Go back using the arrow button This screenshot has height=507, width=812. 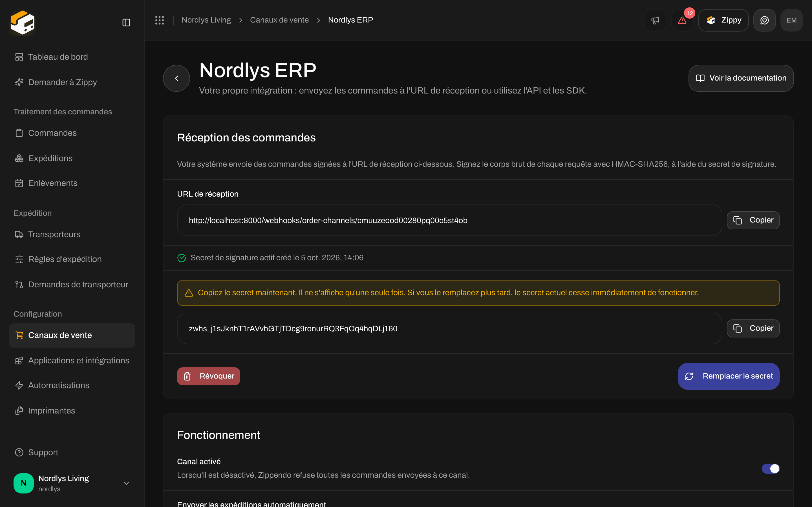point(176,78)
